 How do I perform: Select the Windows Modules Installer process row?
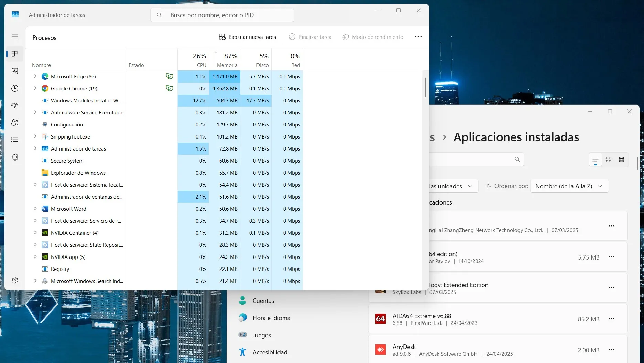tap(164, 100)
